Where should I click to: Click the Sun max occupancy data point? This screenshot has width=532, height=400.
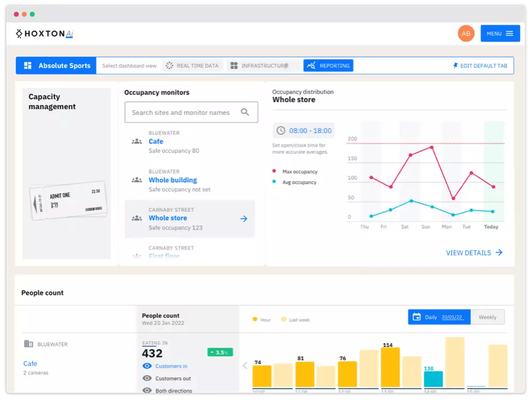point(431,147)
